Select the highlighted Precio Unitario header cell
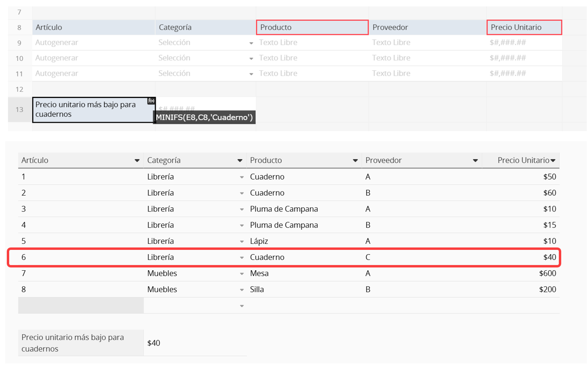This screenshot has width=588, height=367. pyautogui.click(x=524, y=27)
